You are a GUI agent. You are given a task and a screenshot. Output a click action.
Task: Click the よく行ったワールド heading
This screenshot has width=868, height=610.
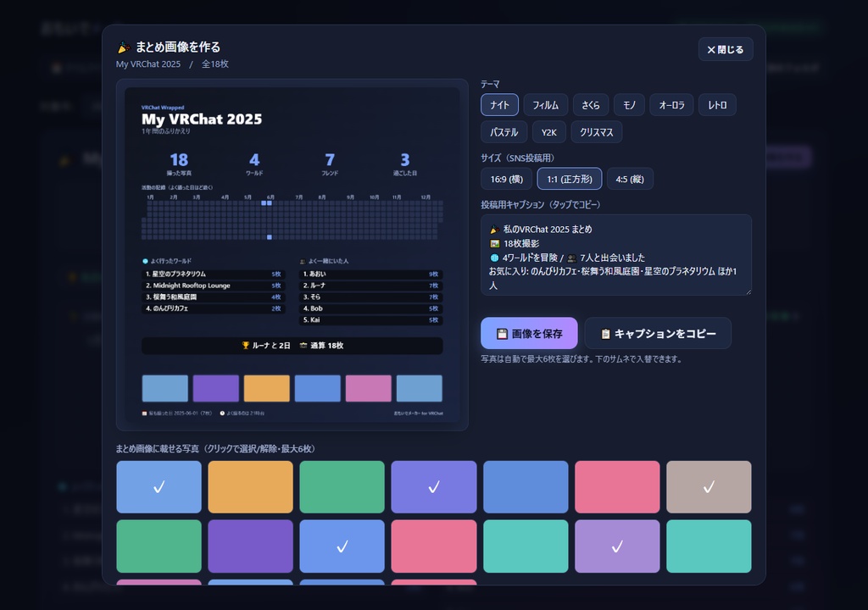(167, 261)
